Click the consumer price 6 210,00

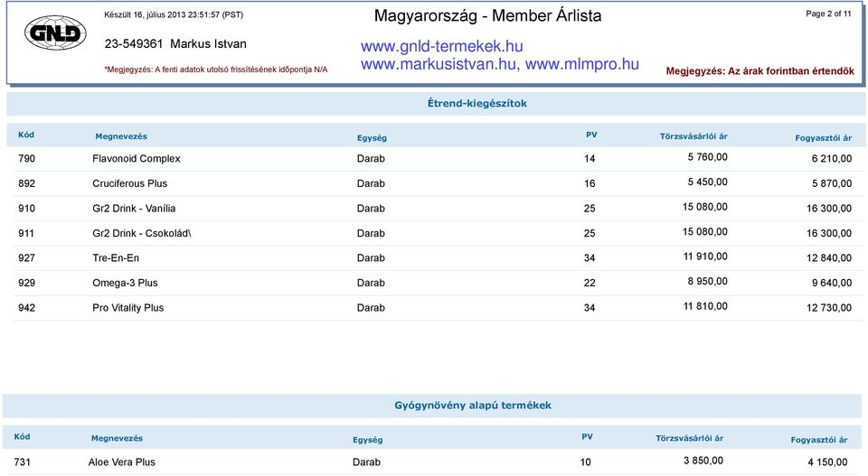832,159
